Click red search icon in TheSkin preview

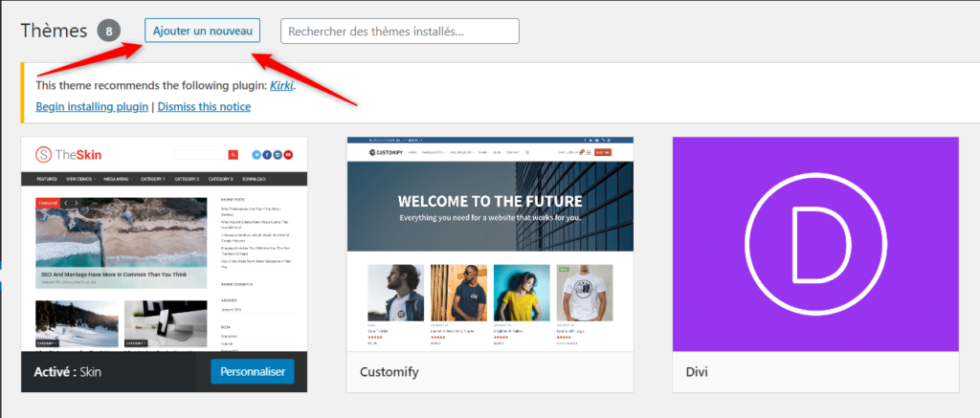pyautogui.click(x=233, y=155)
